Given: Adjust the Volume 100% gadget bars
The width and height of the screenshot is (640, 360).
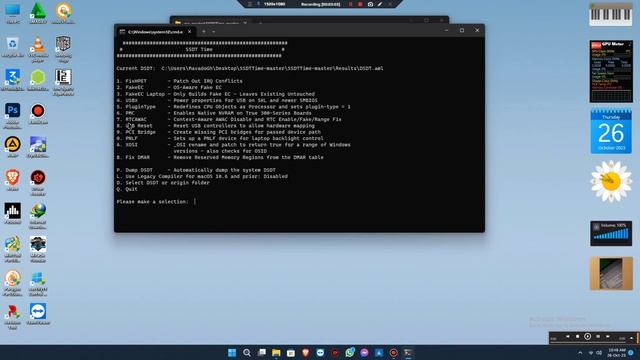Looking at the screenshot, I should [611, 233].
